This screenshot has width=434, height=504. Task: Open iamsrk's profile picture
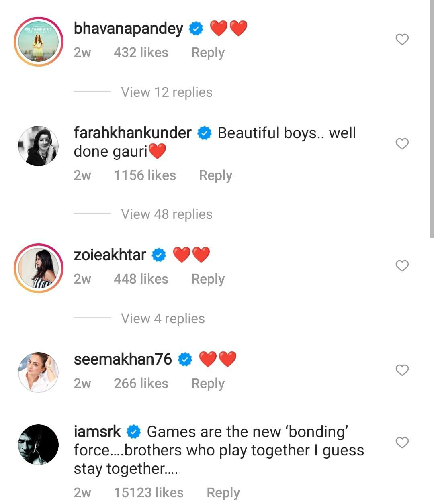[x=39, y=445]
